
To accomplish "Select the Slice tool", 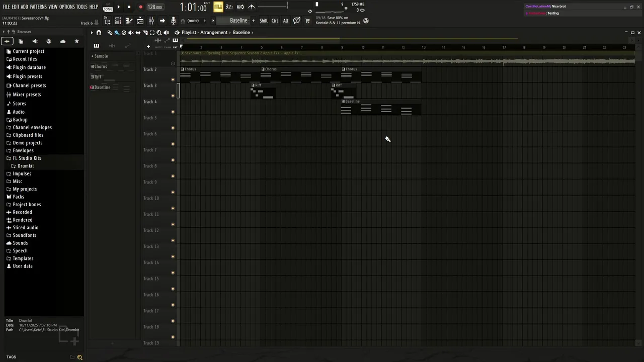I will point(145,33).
